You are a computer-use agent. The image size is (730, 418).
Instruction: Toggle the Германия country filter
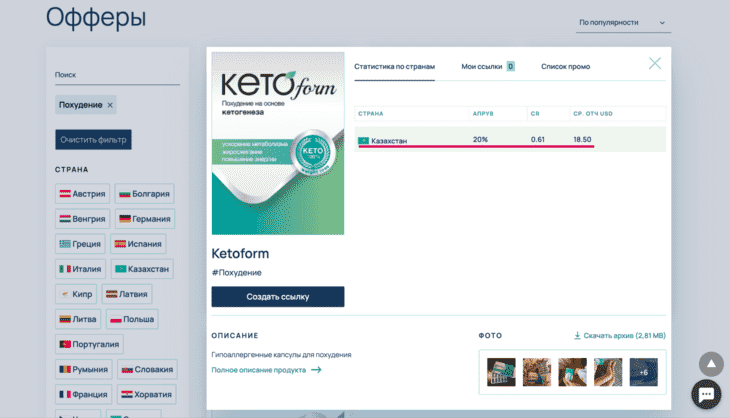[x=145, y=219]
